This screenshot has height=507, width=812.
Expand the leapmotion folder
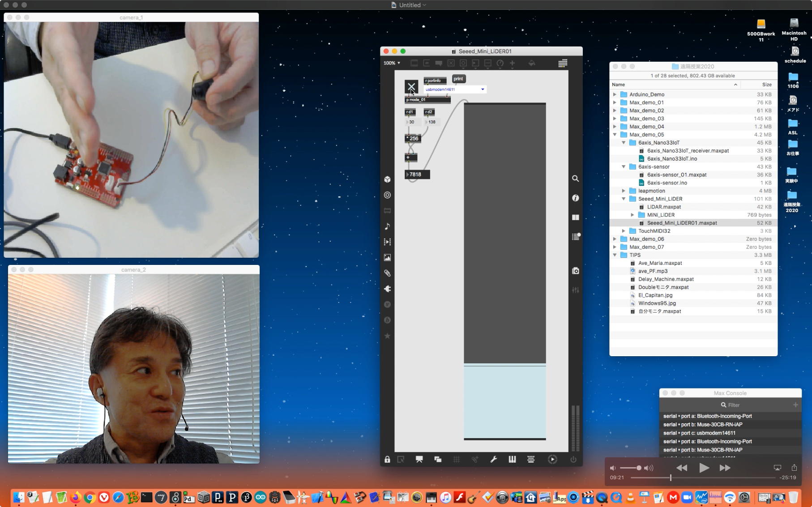click(624, 191)
